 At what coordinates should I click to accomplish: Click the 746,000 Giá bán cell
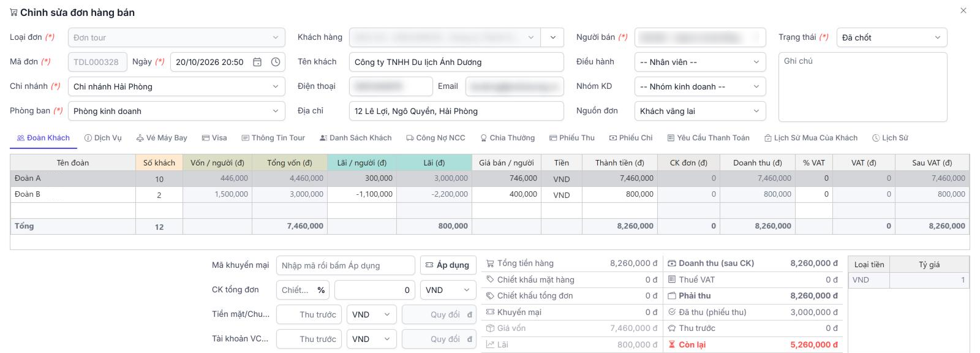[507, 178]
